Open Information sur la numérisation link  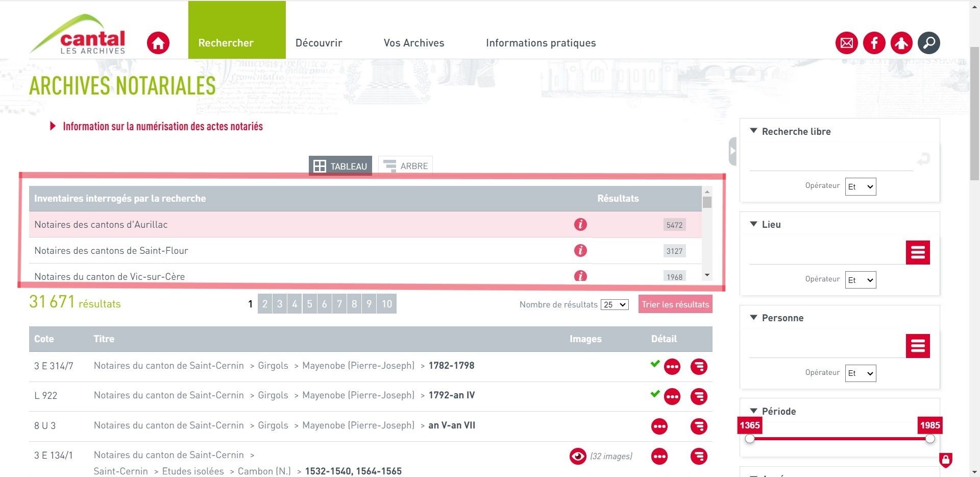pyautogui.click(x=162, y=127)
